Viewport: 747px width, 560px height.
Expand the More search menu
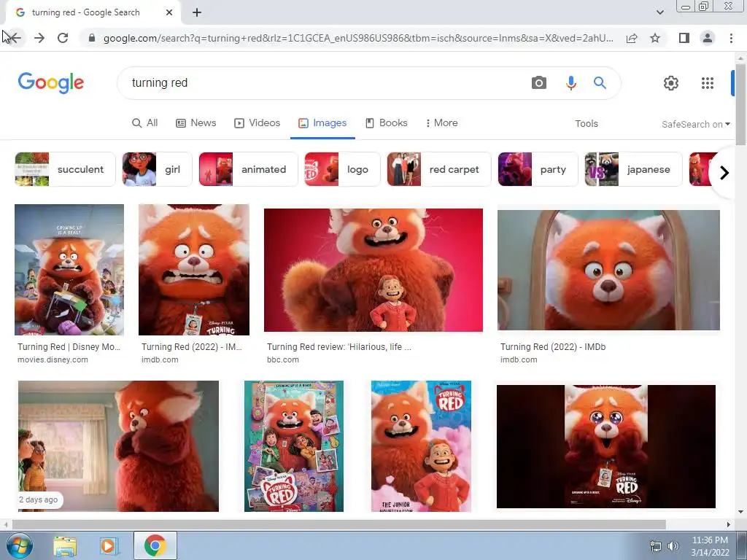pyautogui.click(x=441, y=122)
